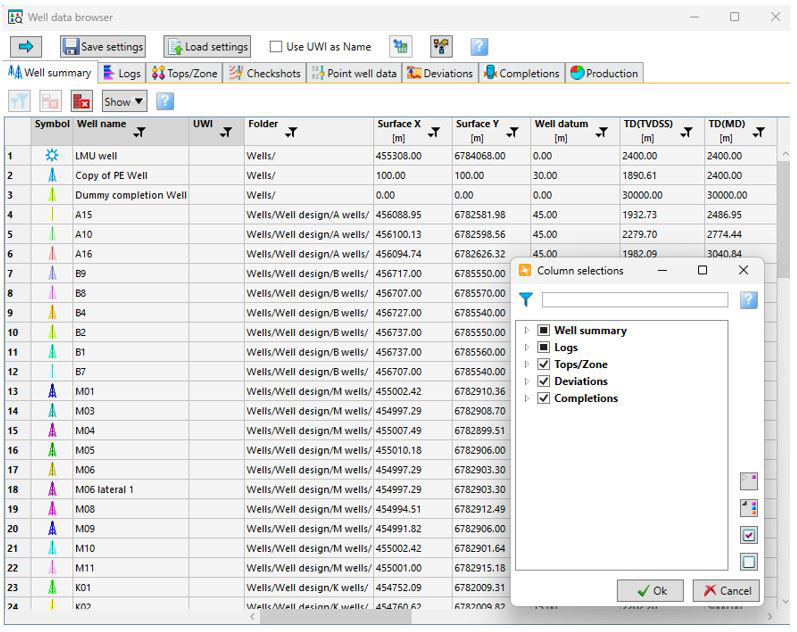
Task: Click the M01 well symbol icon
Action: [52, 391]
